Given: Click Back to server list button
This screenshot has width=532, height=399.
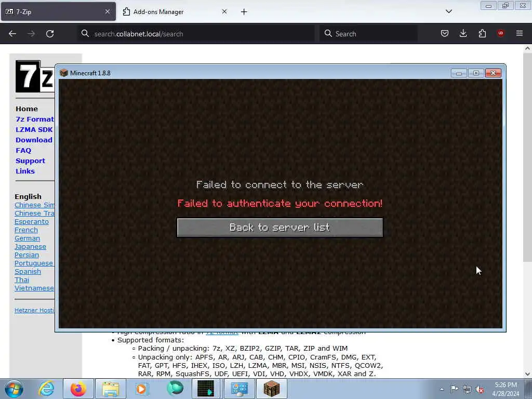Looking at the screenshot, I should [x=280, y=228].
